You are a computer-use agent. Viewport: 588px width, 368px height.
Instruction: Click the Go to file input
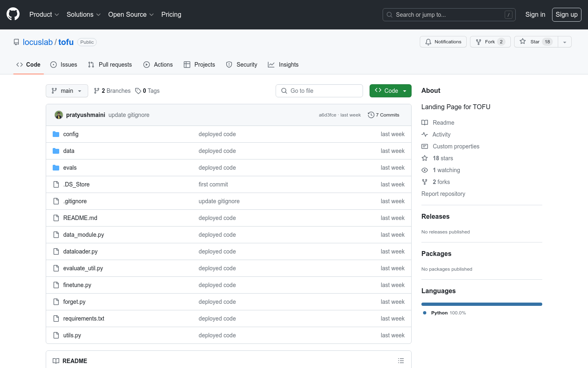click(319, 91)
